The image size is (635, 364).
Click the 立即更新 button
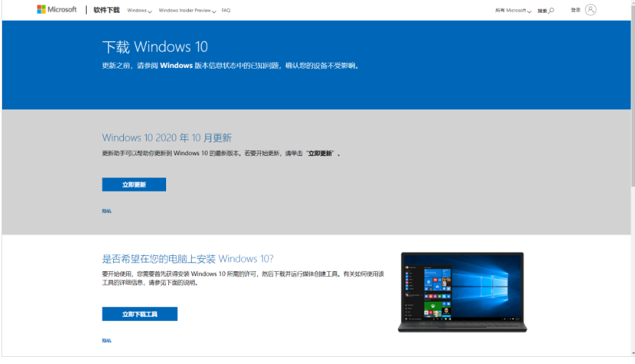click(x=134, y=185)
